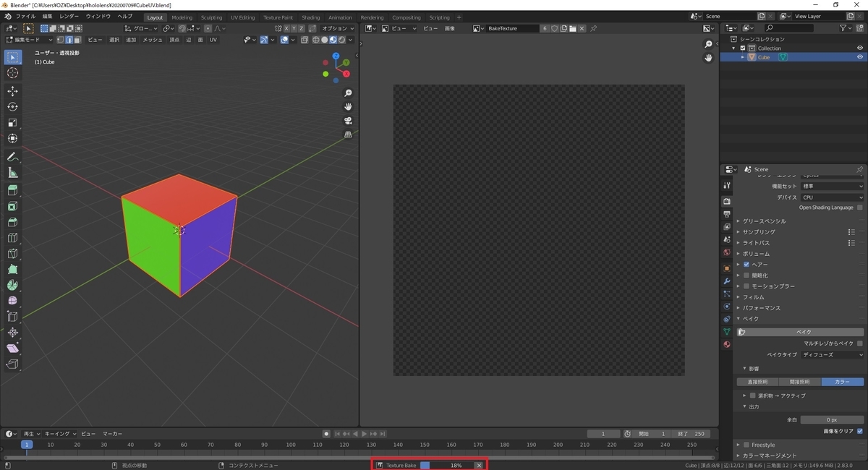The image size is (868, 470).
Task: Select the Spin tool
Action: coord(12,286)
